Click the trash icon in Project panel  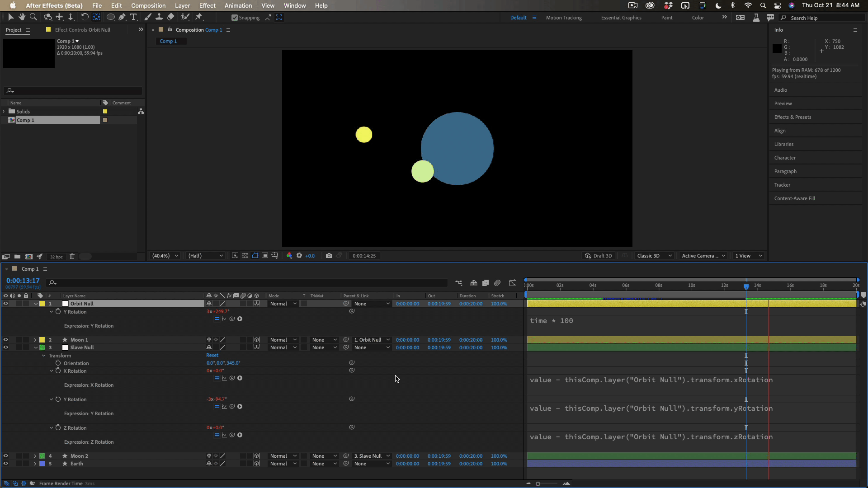pos(72,257)
